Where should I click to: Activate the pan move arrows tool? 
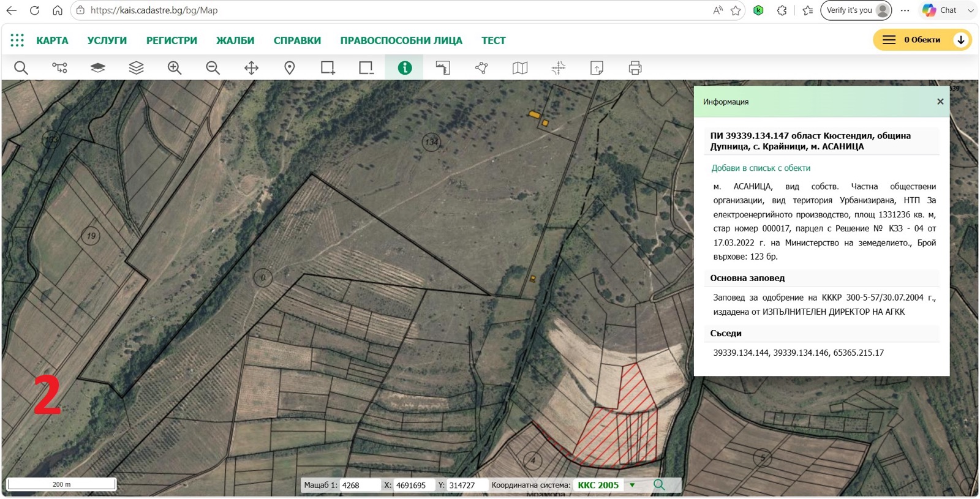[251, 68]
